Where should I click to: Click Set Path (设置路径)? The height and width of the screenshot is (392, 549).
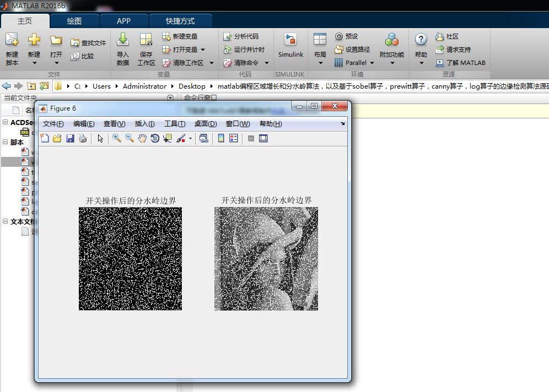click(x=352, y=50)
